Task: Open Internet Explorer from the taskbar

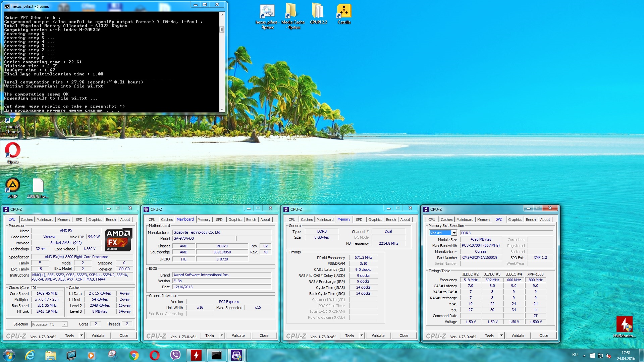Action: coord(30,355)
